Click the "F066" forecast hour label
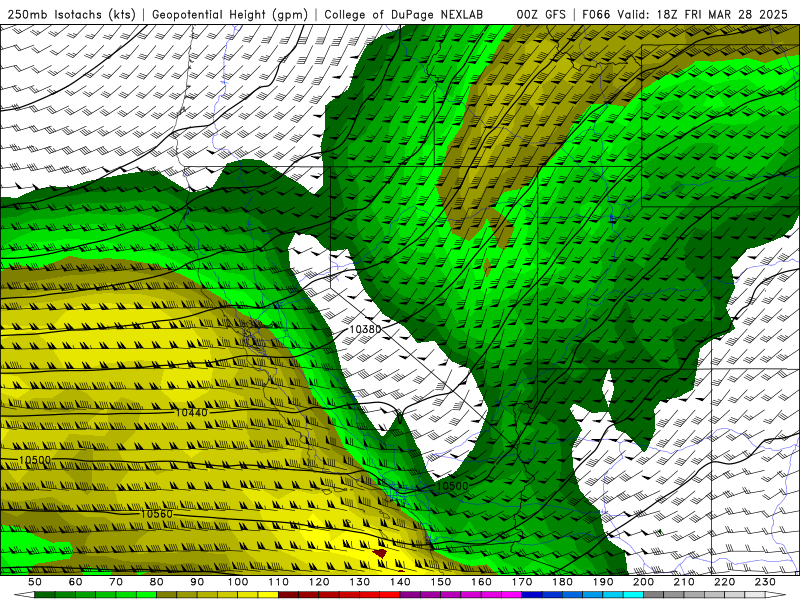Viewport: 800px width, 600px height. click(x=596, y=15)
